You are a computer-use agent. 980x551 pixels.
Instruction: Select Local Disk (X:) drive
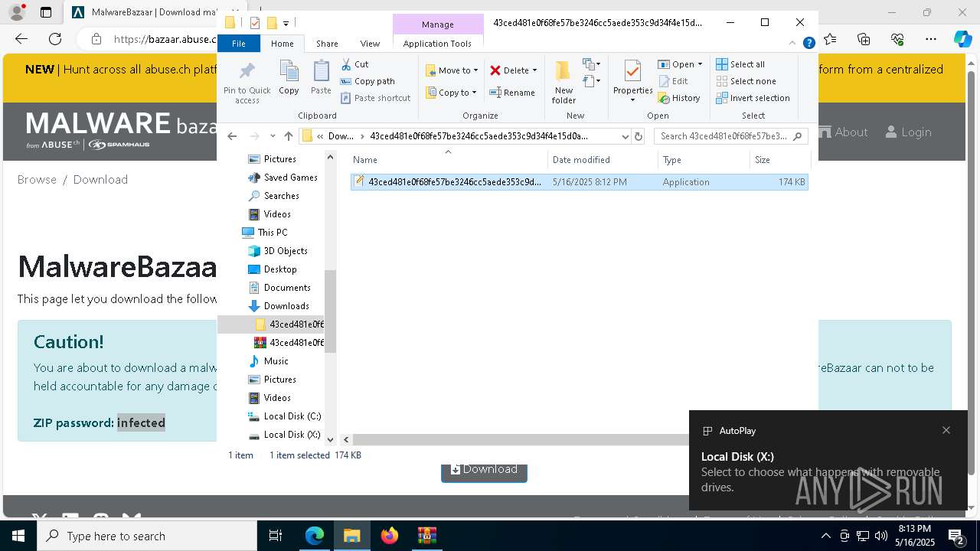[x=284, y=435]
